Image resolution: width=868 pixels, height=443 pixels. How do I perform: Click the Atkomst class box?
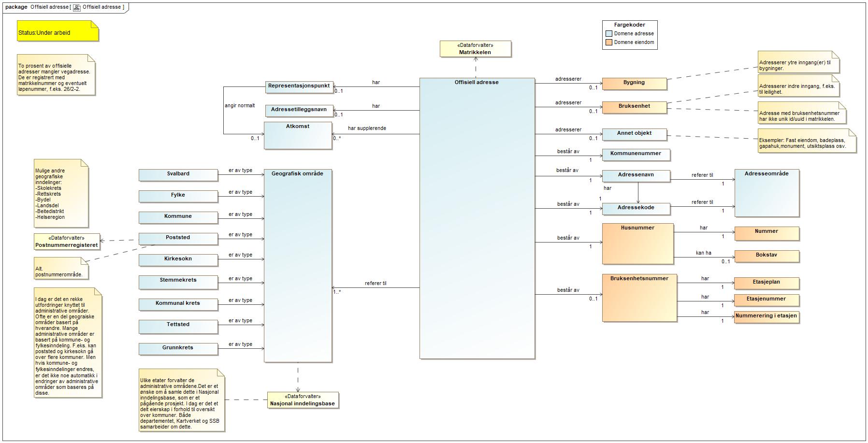(x=298, y=135)
